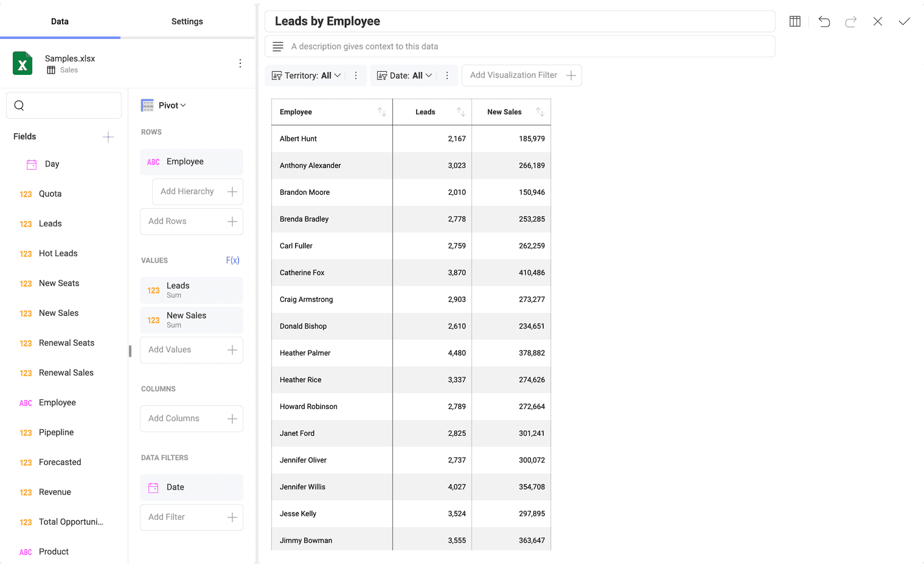Click the Brandon Moore cell
924x588 pixels.
click(332, 192)
